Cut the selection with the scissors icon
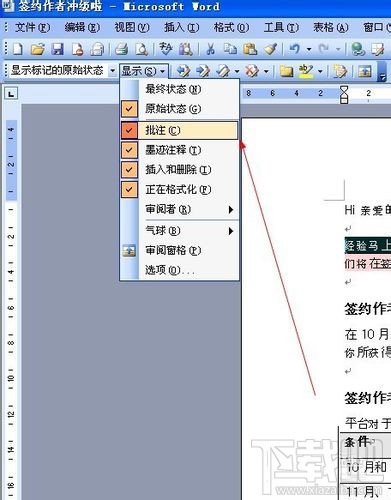This screenshot has height=500, width=391. [x=210, y=50]
